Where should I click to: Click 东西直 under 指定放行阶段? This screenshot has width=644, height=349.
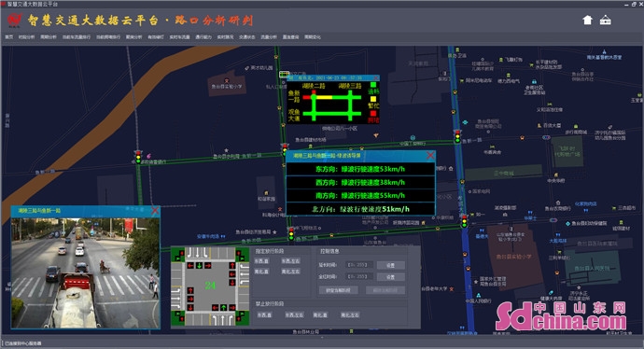(x=261, y=260)
